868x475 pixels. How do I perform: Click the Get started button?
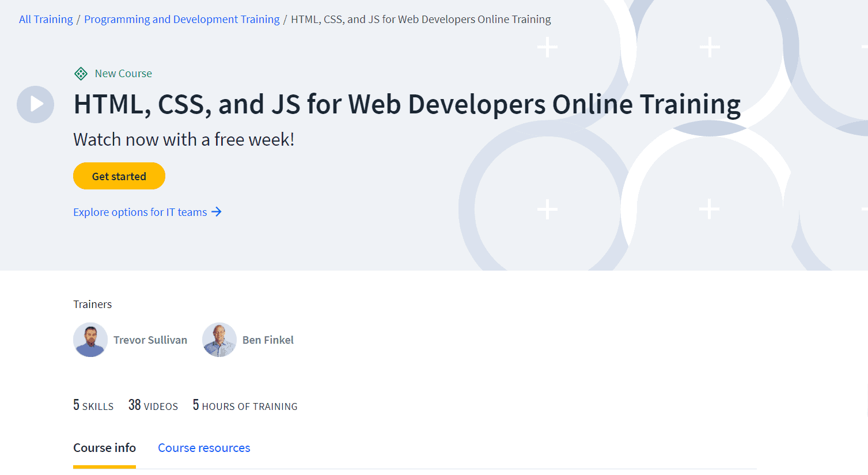pos(119,176)
